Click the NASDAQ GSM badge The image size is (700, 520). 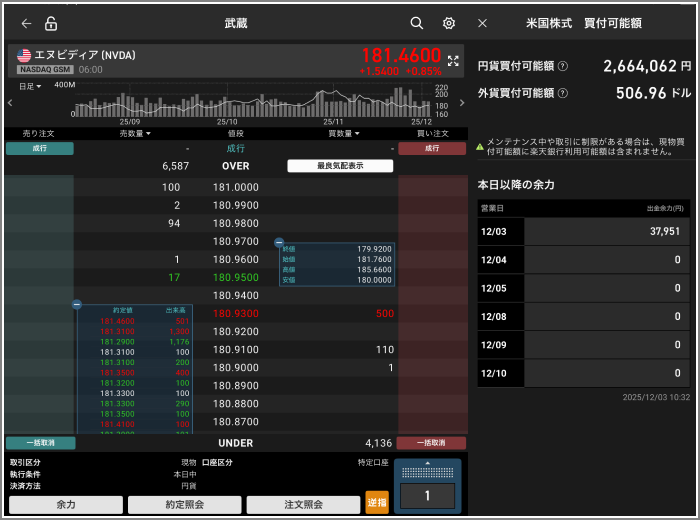(x=45, y=70)
